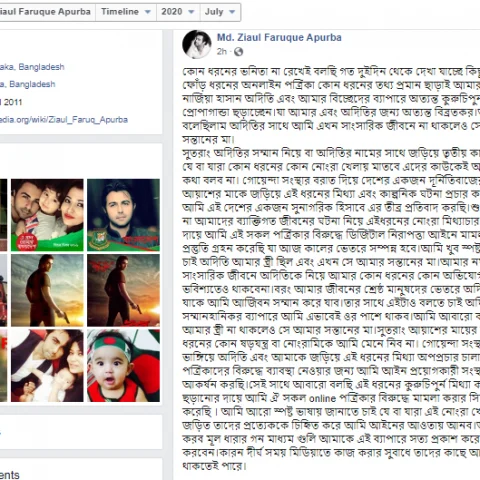480x480 pixels.
Task: Open the family photo with child thumbnail
Action: click(47, 215)
